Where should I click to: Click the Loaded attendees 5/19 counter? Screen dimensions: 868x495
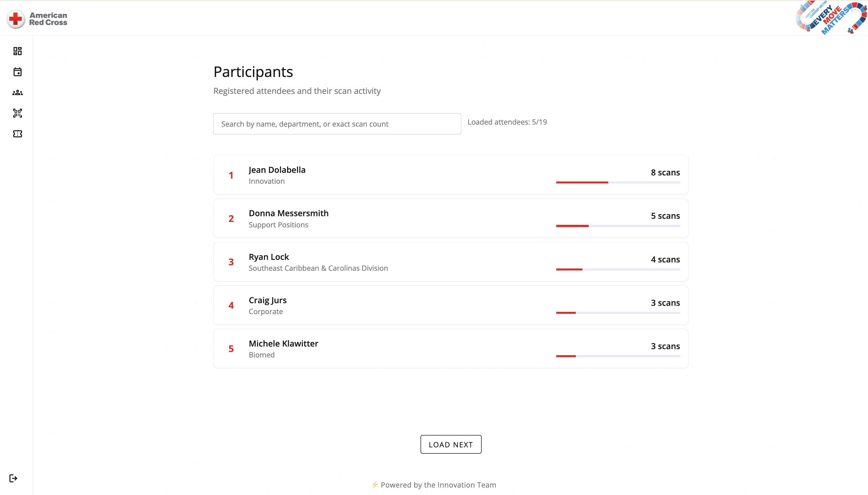click(x=507, y=122)
